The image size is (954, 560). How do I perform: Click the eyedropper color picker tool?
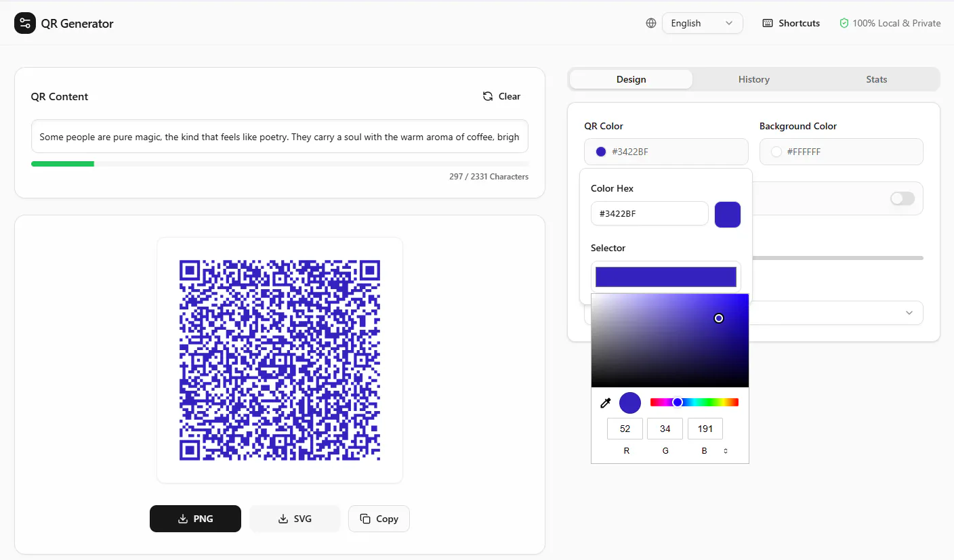tap(606, 403)
